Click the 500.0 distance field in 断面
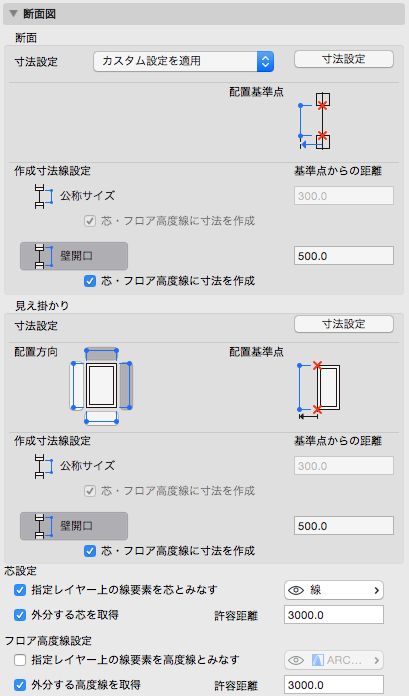This screenshot has width=409, height=696. (x=344, y=256)
